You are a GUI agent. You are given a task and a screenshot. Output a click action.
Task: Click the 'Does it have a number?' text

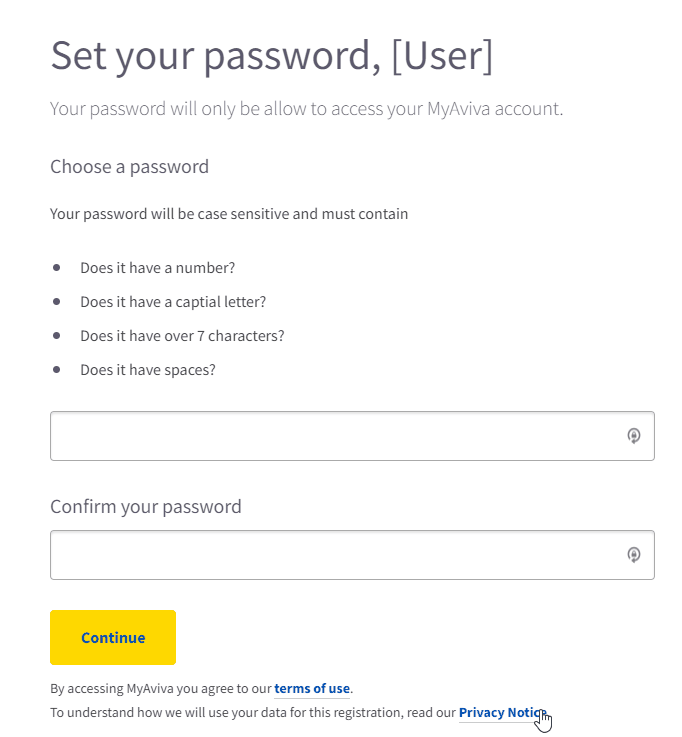157,268
